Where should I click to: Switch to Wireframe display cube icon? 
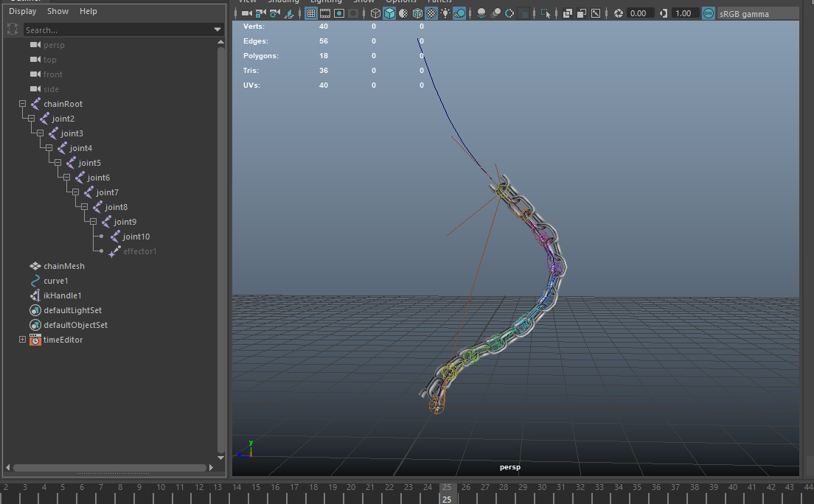[375, 13]
